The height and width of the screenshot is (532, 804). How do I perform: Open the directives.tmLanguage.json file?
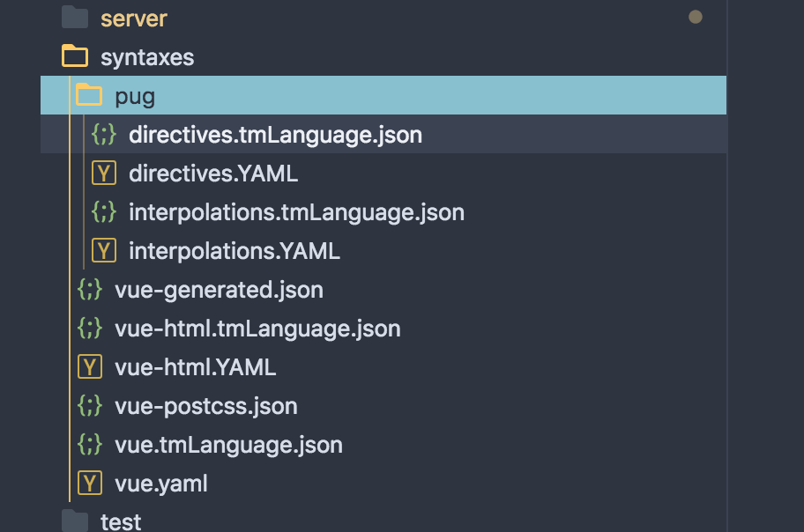275,135
